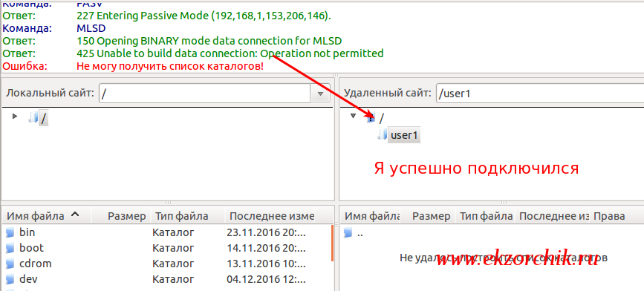Click the dev folder icon in the local list
The height and width of the screenshot is (291, 644).
pos(10,280)
